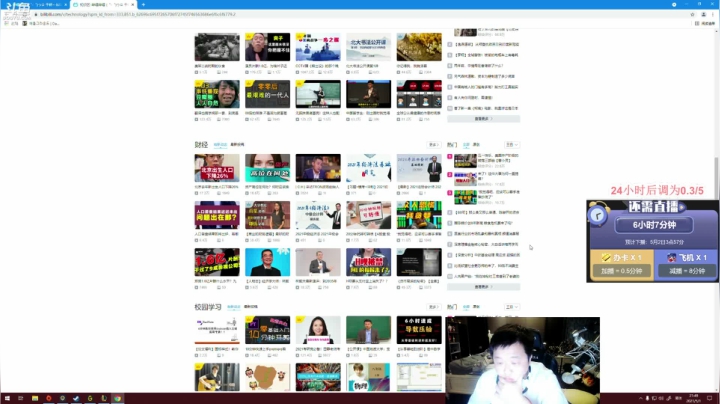Viewport: 720px width, 404px height.
Task: Select 有新动态 tab in 校园学习 section
Action: [x=234, y=307]
